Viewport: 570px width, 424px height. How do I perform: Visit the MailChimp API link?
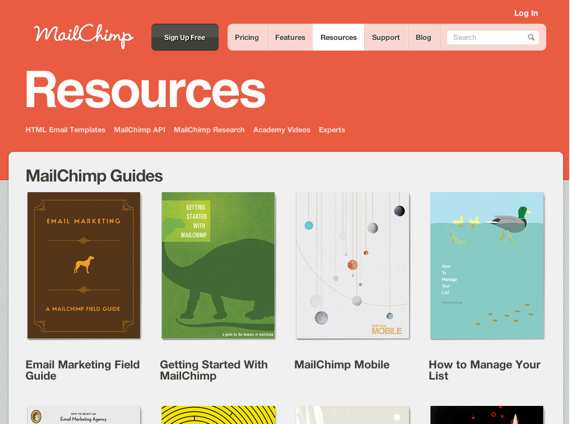pos(140,130)
